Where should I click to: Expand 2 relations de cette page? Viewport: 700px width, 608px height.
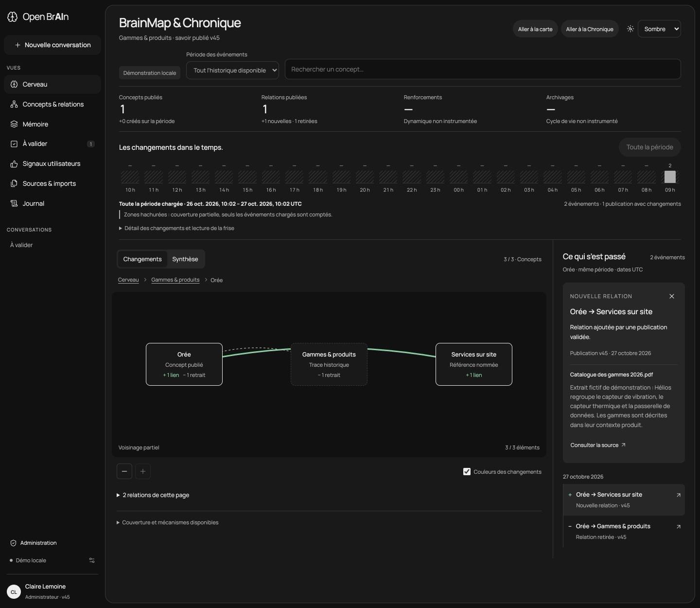[153, 495]
